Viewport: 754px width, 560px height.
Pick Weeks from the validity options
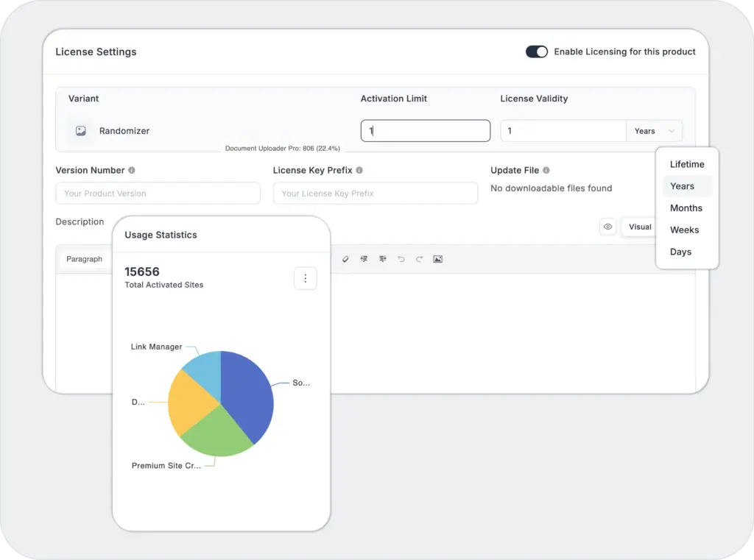(x=684, y=230)
